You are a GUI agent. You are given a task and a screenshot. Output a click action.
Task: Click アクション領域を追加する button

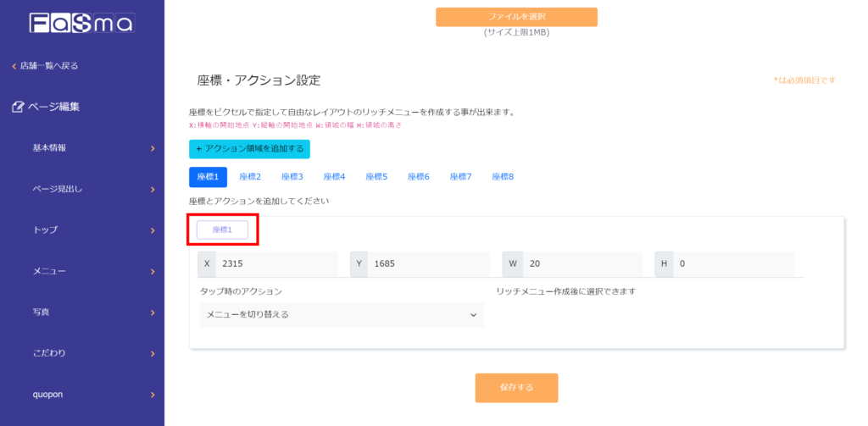point(249,149)
